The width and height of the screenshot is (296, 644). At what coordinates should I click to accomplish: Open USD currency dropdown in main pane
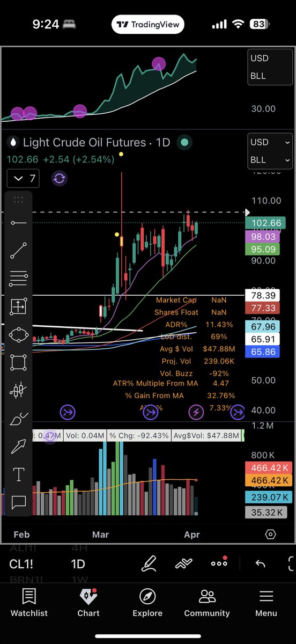tap(270, 142)
